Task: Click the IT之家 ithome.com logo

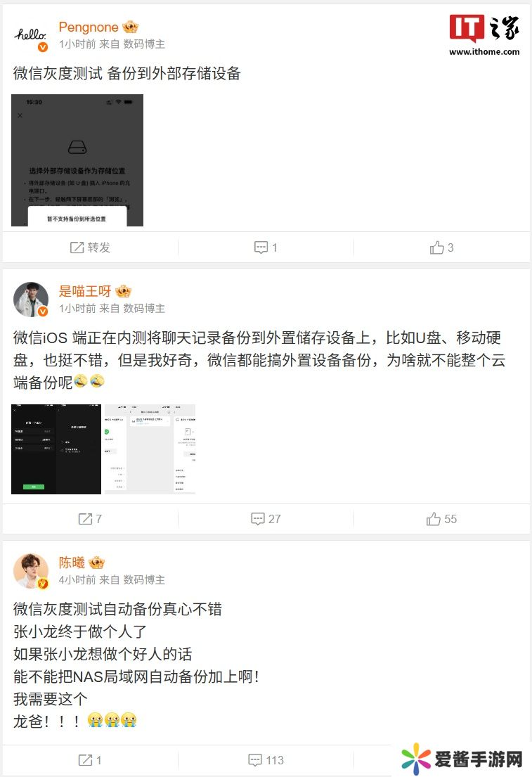Action: [x=484, y=34]
